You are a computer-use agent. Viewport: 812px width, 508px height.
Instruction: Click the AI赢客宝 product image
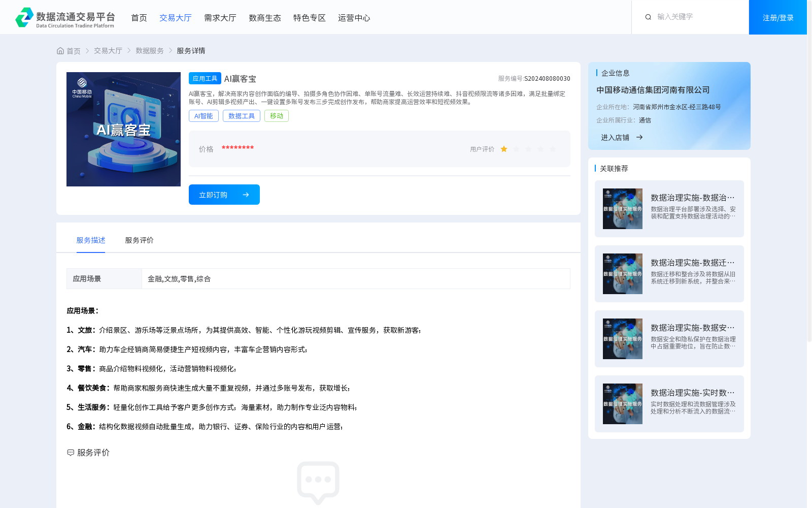click(x=123, y=129)
